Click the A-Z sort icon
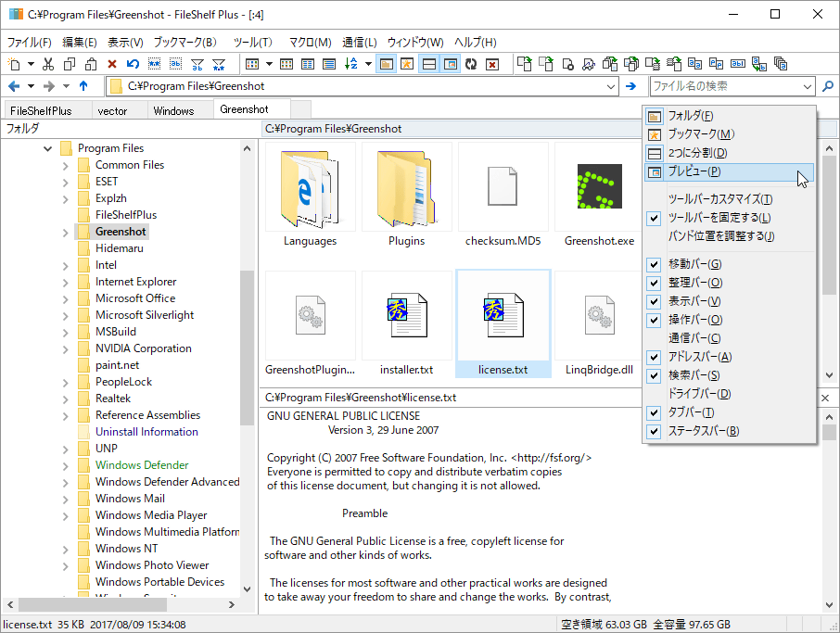The height and width of the screenshot is (633, 840). pos(350,64)
